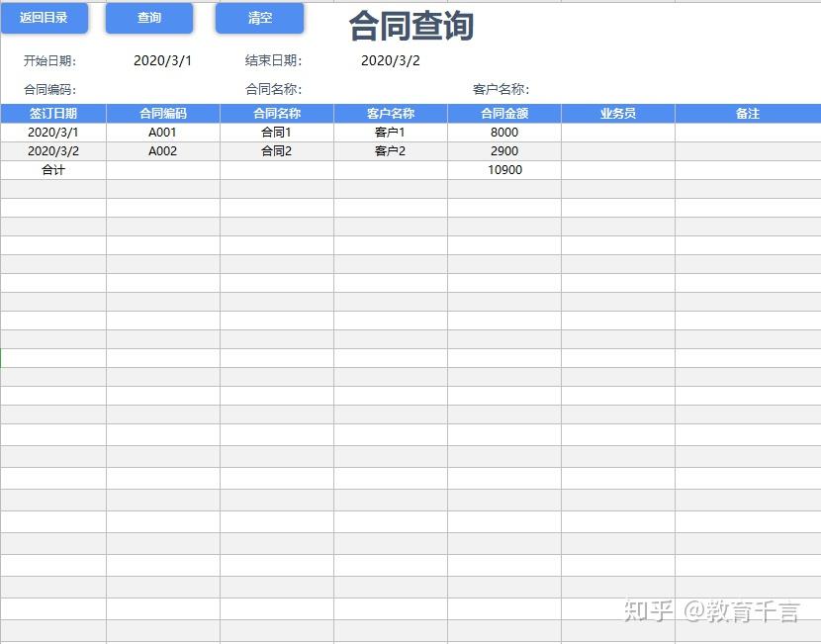Image resolution: width=821 pixels, height=644 pixels.
Task: Select the signing date cell 2020/3/1 in row A001
Action: pyautogui.click(x=53, y=133)
